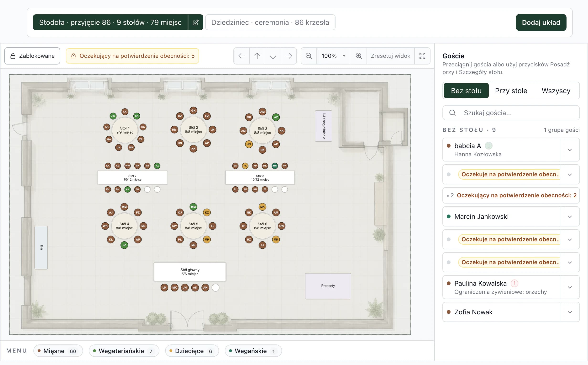Select the Stół 7 rectangular table
This screenshot has height=365, width=588.
click(x=132, y=178)
